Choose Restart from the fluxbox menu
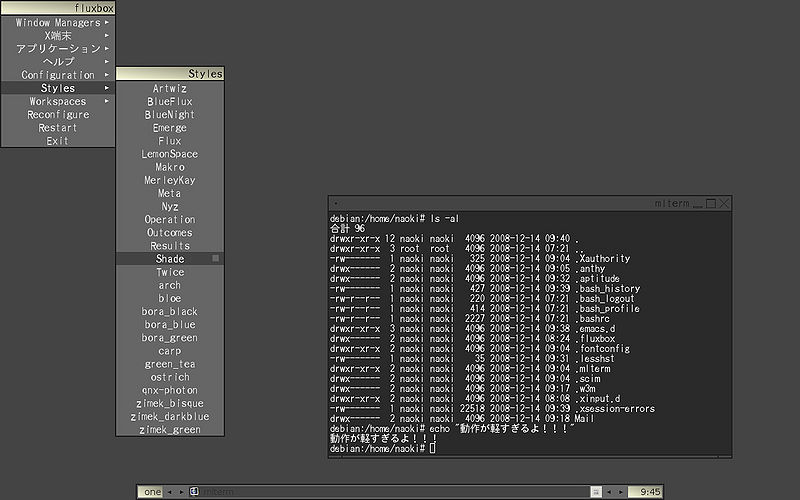The image size is (800, 500). 58,128
